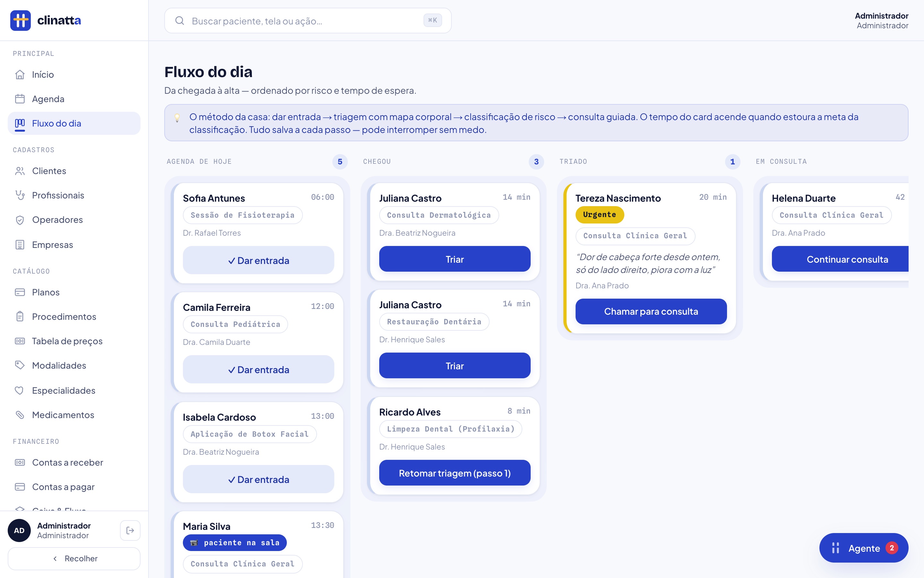Click patient name Tereza Nascimento
Image resolution: width=924 pixels, height=578 pixels.
(x=618, y=198)
